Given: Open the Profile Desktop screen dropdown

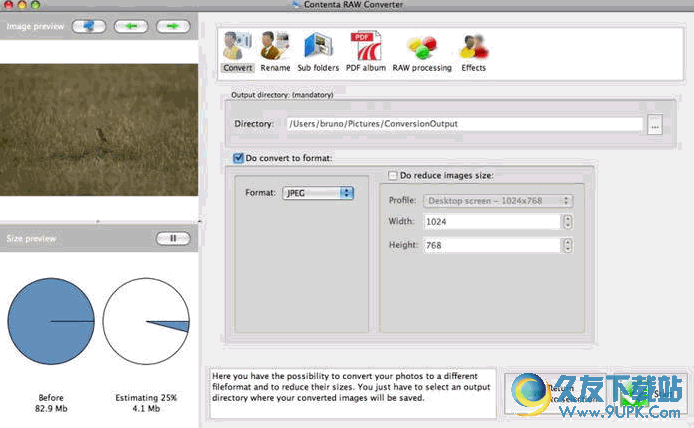Looking at the screenshot, I should (x=498, y=201).
